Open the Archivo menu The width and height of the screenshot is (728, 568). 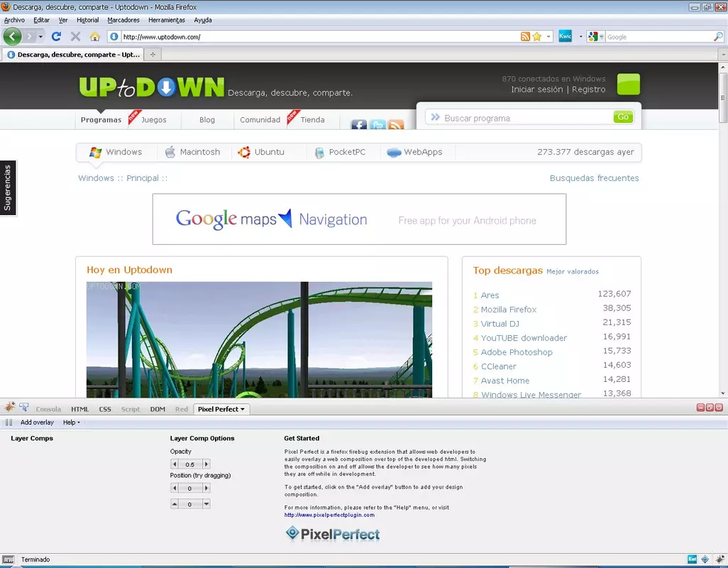(x=14, y=20)
